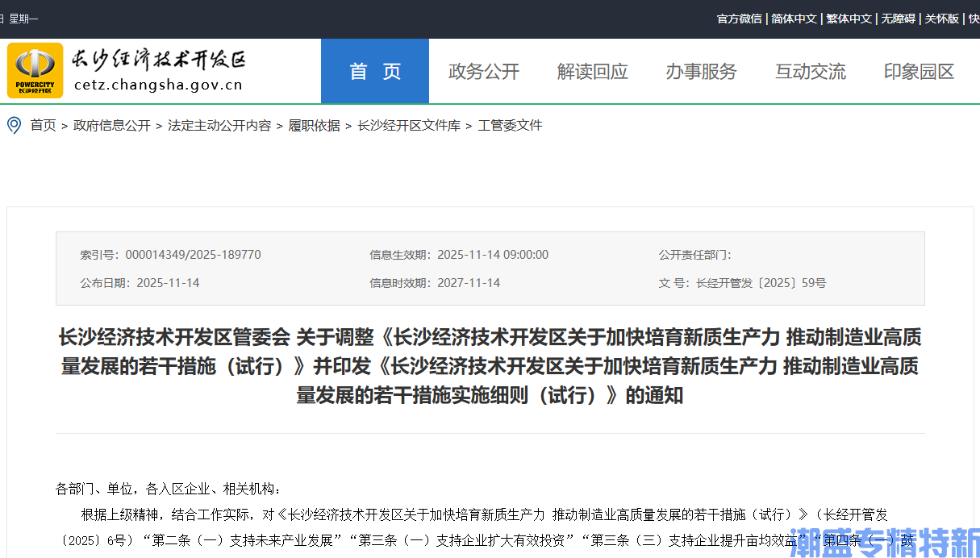Open the accessibility mode (无障碍) option

coord(898,18)
